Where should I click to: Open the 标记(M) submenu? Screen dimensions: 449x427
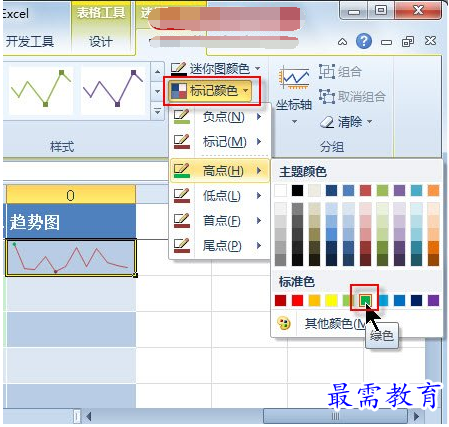coord(220,142)
